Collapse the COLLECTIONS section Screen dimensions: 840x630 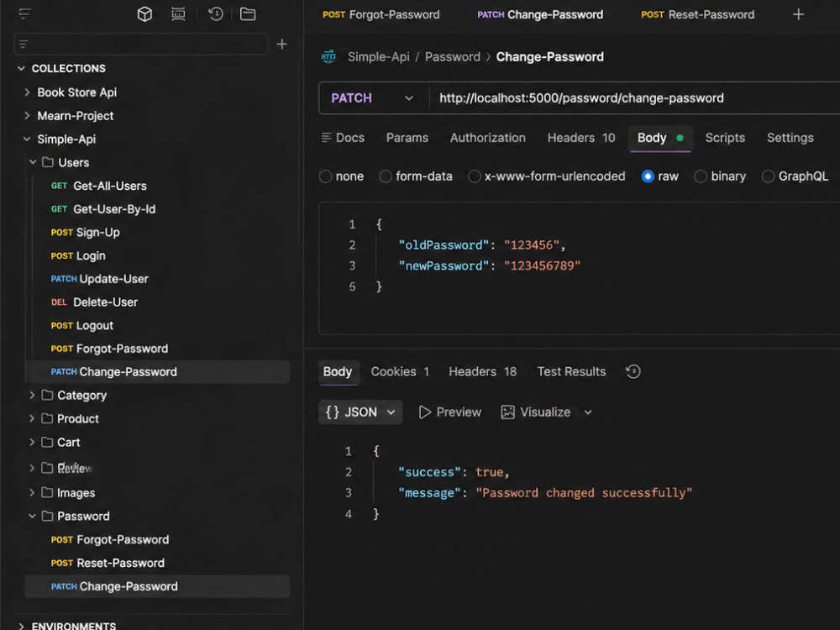point(22,68)
